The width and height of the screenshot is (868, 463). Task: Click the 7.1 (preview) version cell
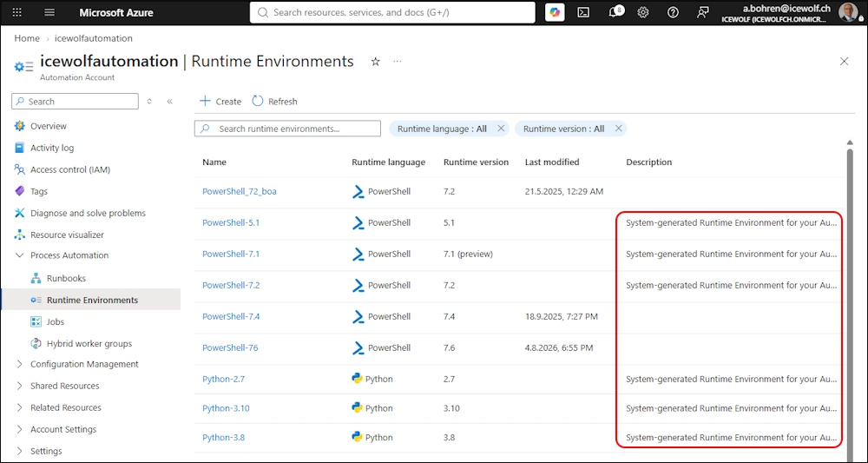coord(468,254)
